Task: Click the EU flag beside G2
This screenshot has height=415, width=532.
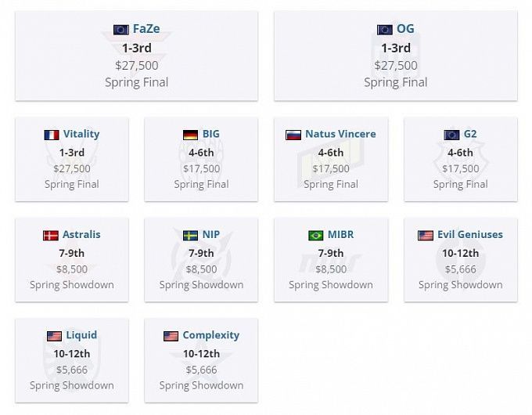Action: pos(451,135)
